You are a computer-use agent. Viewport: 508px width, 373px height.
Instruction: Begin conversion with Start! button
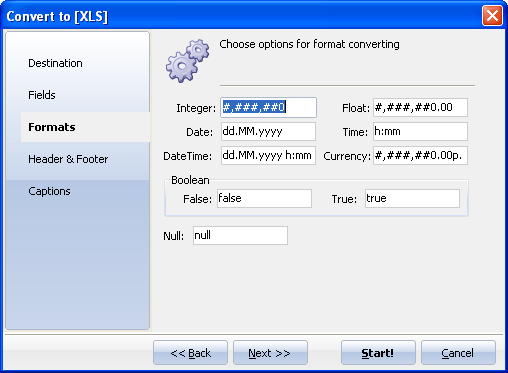pos(378,353)
